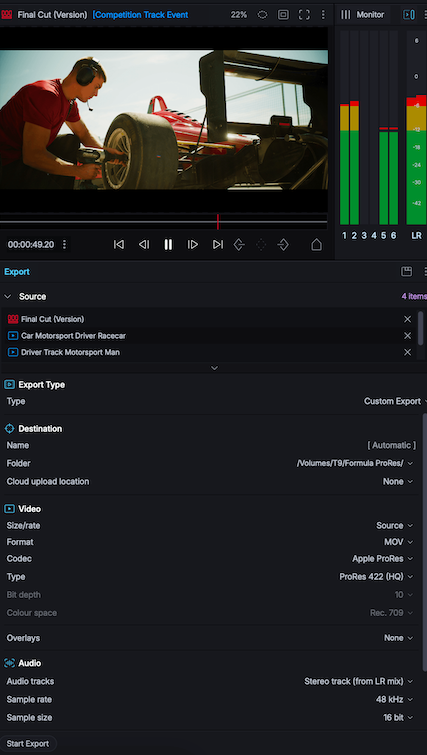Jump to the start of the sequence
This screenshot has width=427, height=755.
coord(118,245)
